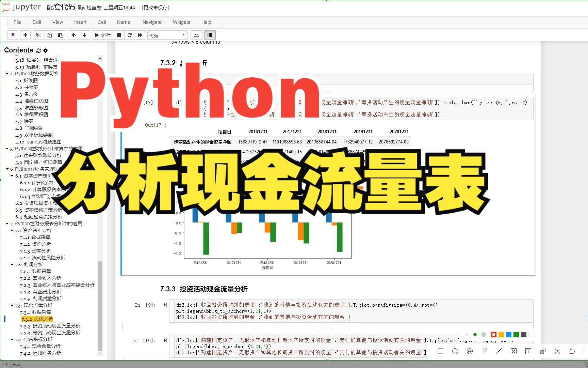Click the Jupyter logo
Viewport: 588px width, 368px height.
pyautogui.click(x=21, y=7)
